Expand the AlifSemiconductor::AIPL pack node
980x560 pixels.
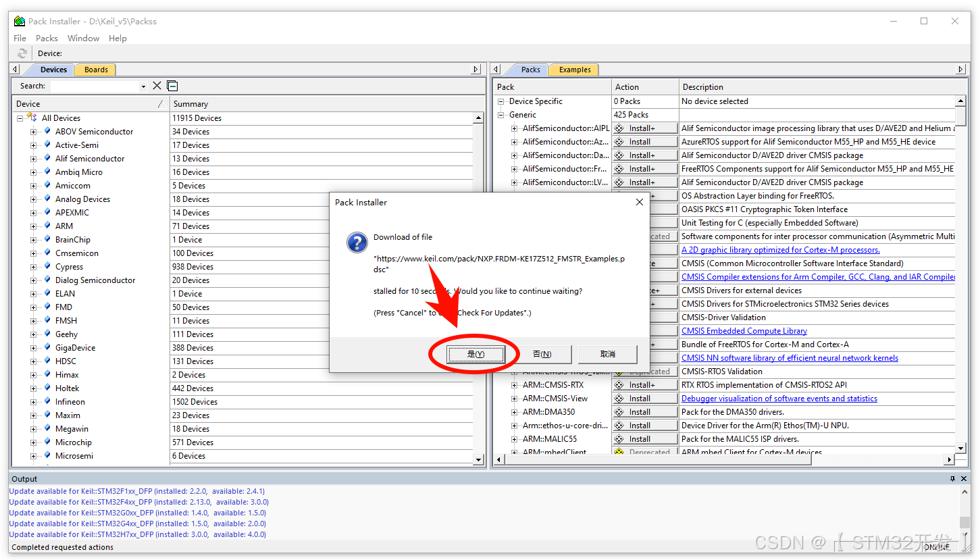[515, 128]
